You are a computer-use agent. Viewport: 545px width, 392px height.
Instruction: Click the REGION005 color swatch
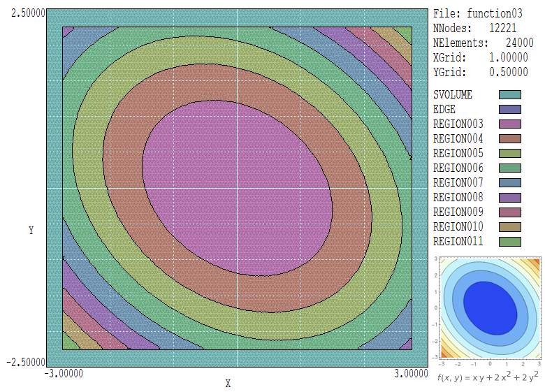(x=510, y=154)
